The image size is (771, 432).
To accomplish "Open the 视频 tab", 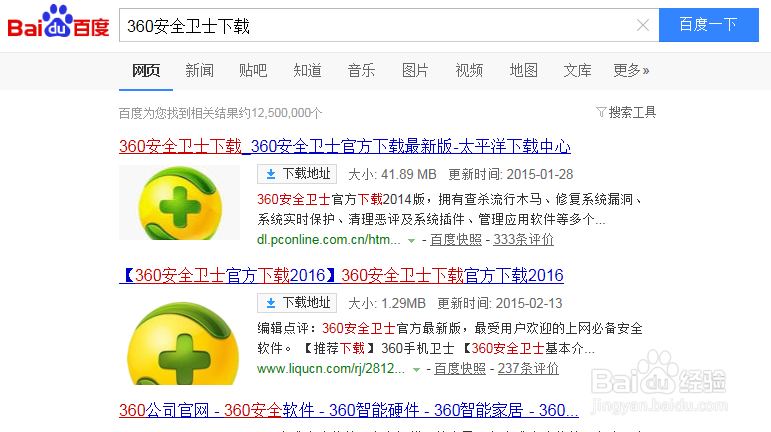I will click(x=469, y=71).
